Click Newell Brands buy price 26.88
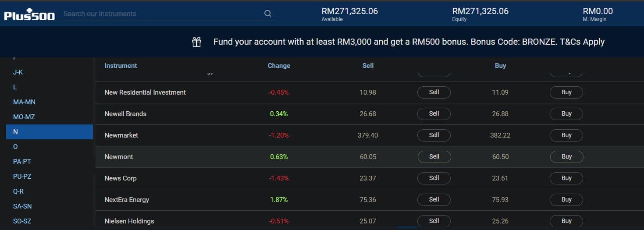This screenshot has width=644, height=230. pyautogui.click(x=500, y=114)
